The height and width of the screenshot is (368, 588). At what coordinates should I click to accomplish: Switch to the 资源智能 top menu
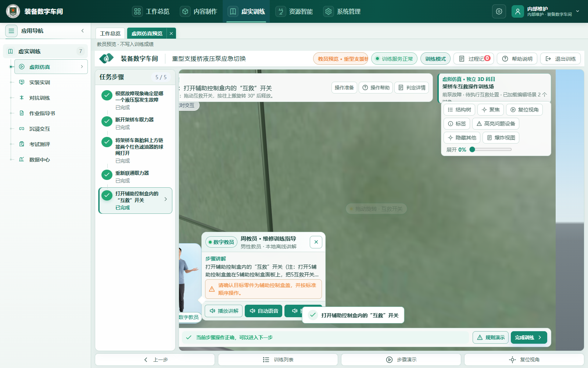tap(294, 11)
